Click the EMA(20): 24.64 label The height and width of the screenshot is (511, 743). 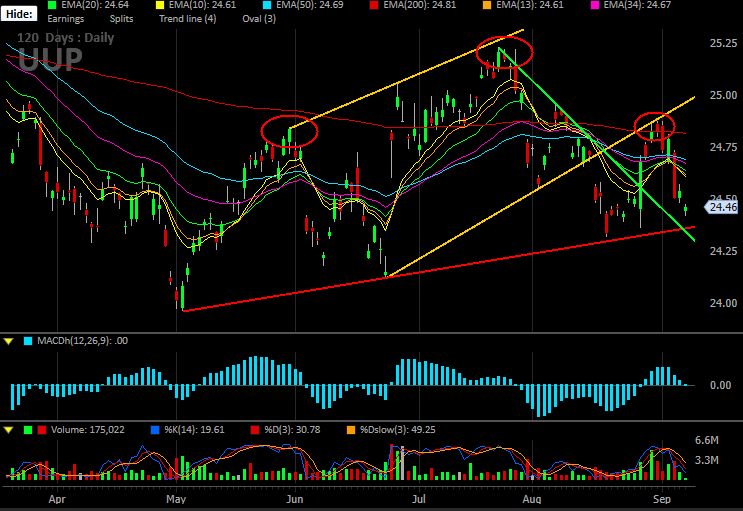[95, 5]
